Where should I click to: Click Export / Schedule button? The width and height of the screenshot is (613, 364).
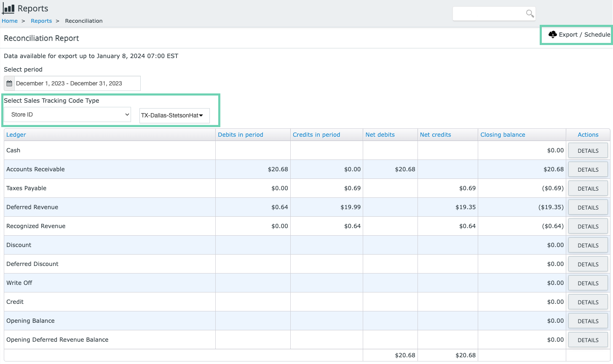point(579,35)
